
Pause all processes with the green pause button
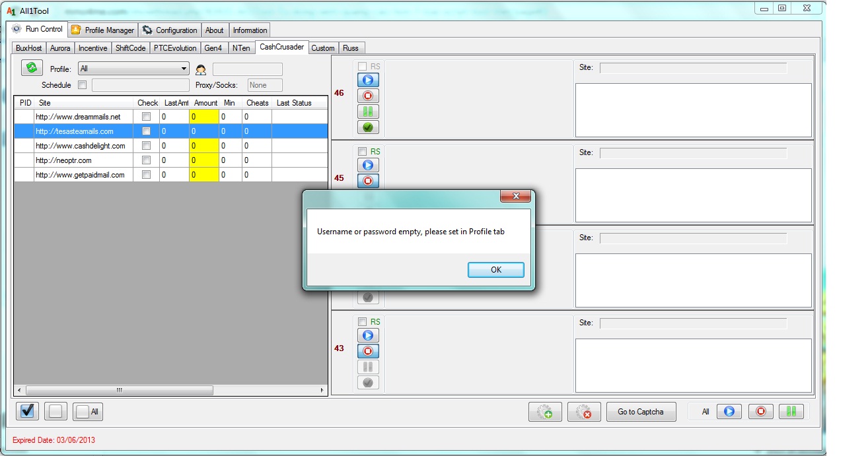pos(791,412)
